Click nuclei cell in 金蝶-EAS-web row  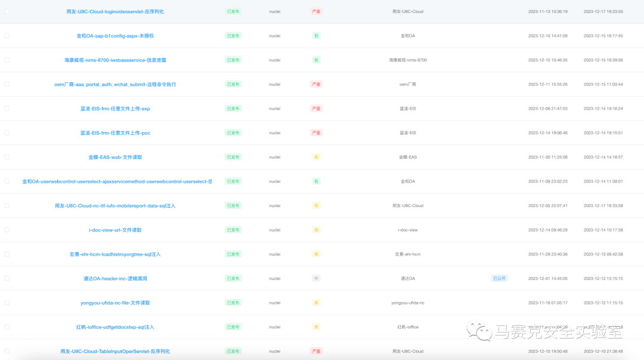click(275, 157)
